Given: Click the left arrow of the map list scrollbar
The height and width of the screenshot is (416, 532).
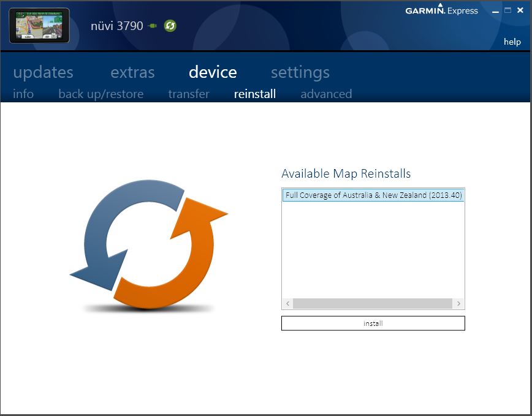Looking at the screenshot, I should pos(287,303).
